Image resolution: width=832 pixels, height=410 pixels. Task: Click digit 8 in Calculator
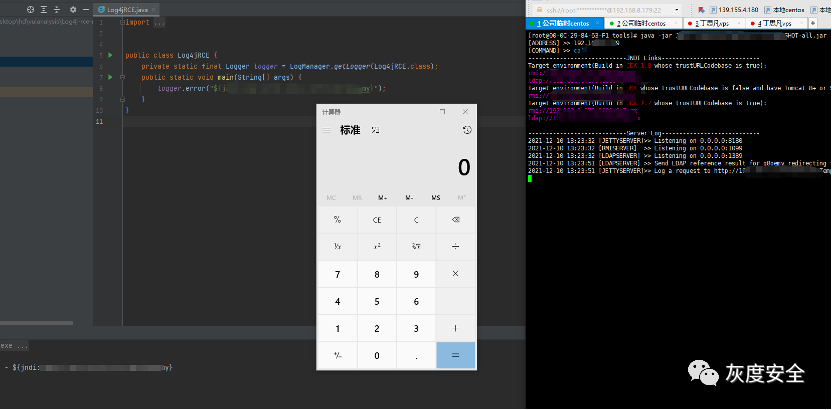click(x=377, y=274)
